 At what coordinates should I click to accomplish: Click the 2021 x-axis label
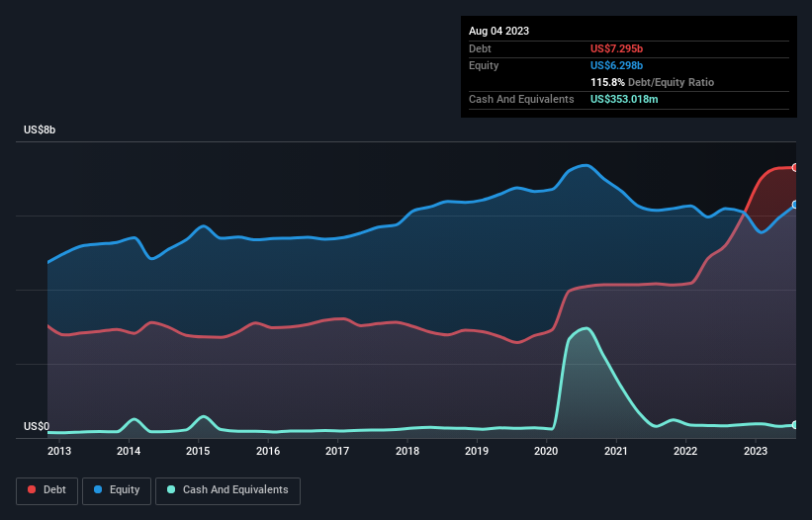coord(616,451)
